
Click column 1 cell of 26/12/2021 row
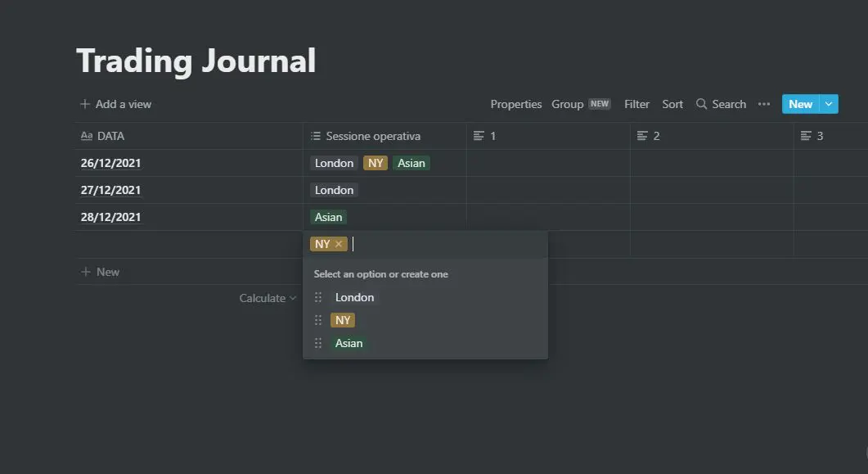(548, 163)
